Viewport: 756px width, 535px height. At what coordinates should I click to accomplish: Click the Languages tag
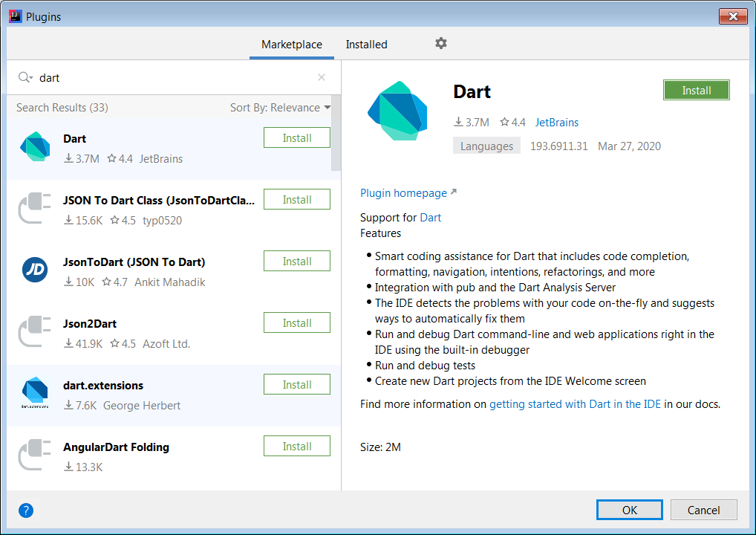pyautogui.click(x=486, y=146)
